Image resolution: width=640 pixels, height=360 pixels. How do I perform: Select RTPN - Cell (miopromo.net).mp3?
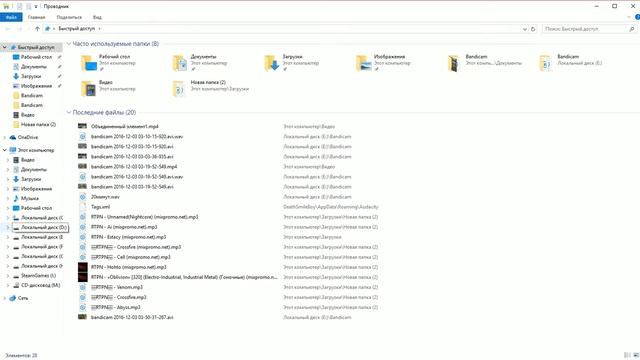tap(131, 257)
